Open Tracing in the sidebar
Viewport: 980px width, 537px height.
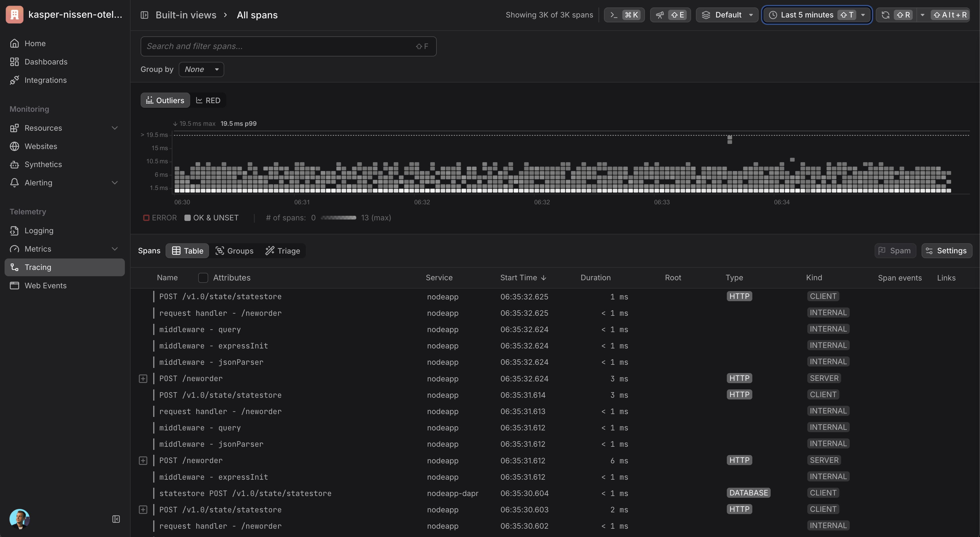[38, 267]
